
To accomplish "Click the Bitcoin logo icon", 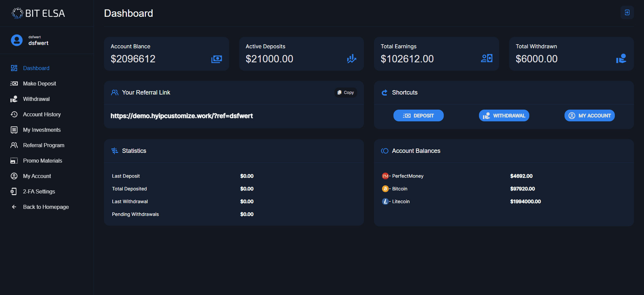I will click(385, 189).
